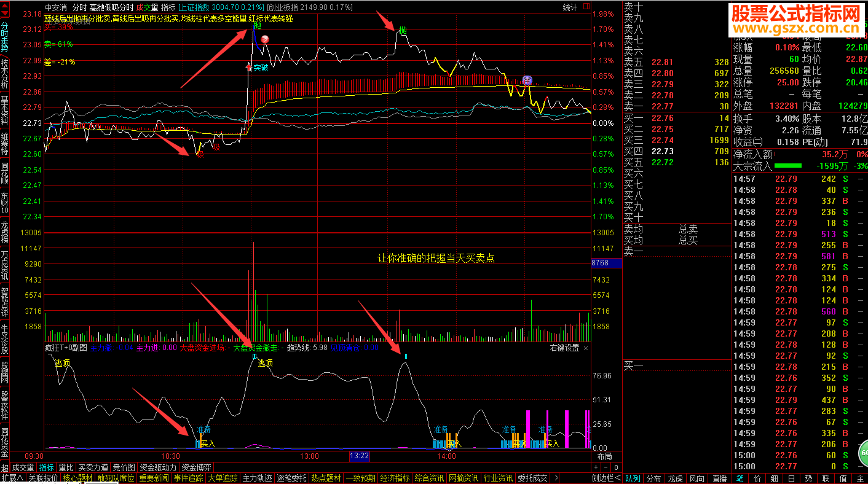This screenshot has height=484, width=868.
Task: Open the 事件追踪 bottom tab
Action: [x=189, y=478]
